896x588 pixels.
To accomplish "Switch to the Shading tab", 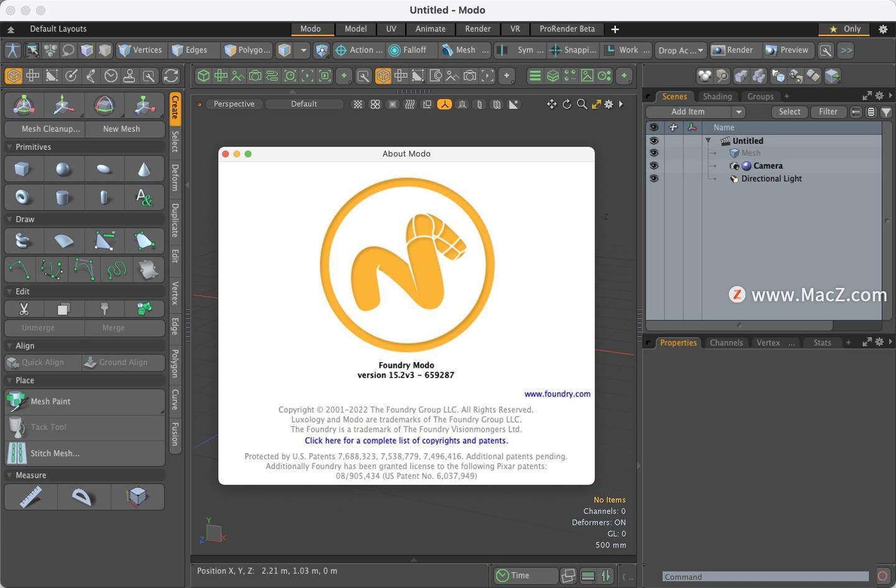I will [x=717, y=96].
